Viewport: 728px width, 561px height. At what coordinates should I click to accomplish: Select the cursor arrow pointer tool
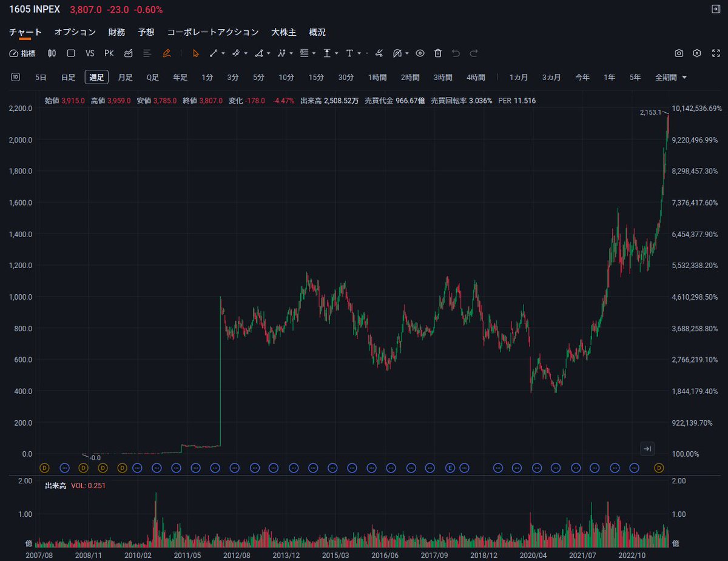[x=195, y=53]
